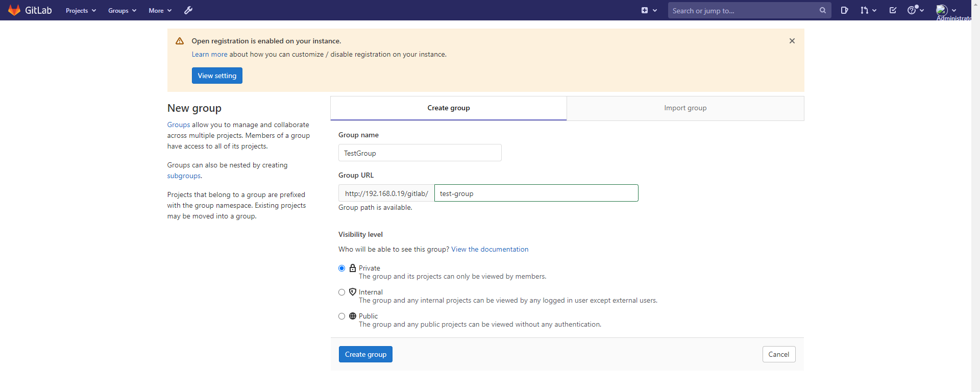Dismiss the open registration alert
This screenshot has width=980, height=392.
coord(792,41)
